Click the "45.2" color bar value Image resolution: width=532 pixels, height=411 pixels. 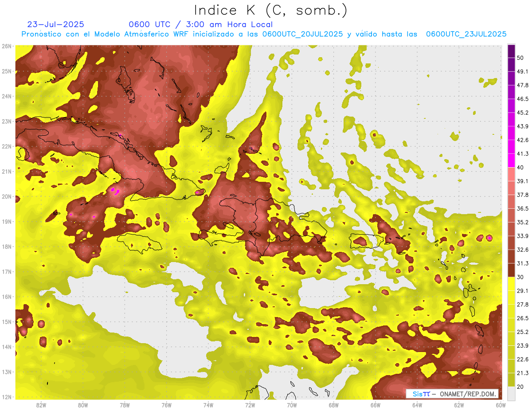(523, 113)
